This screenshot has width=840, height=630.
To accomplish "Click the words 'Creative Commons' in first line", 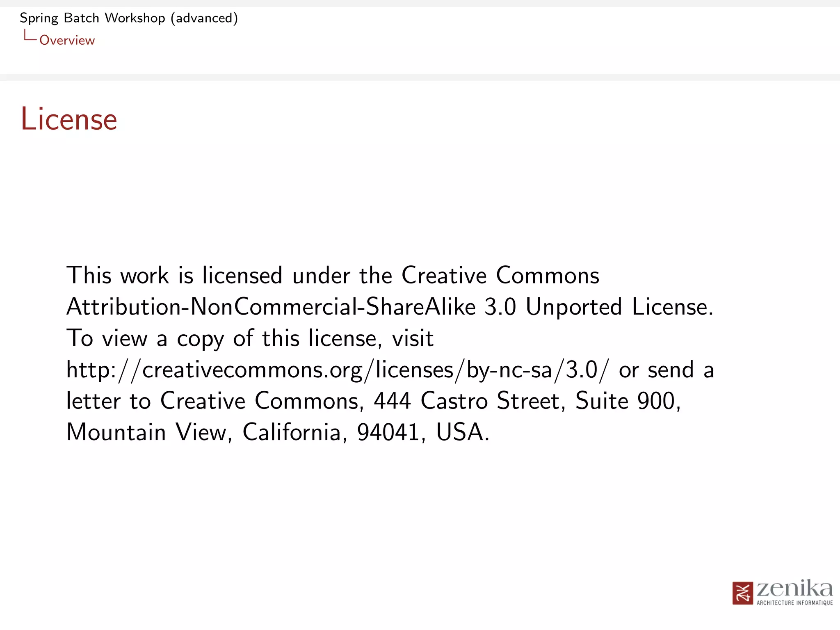I will click(500, 275).
